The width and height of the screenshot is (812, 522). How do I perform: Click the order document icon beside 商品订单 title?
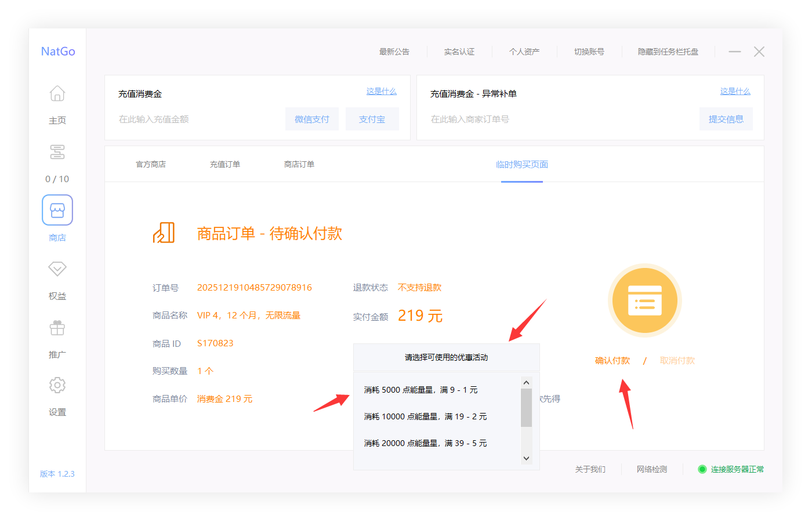pos(164,233)
